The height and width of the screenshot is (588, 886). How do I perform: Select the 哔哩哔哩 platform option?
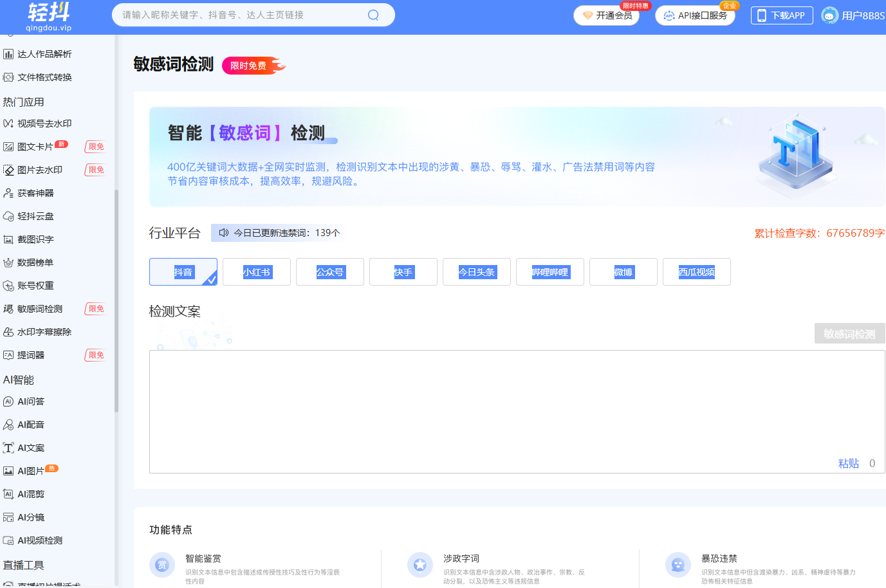pyautogui.click(x=550, y=271)
